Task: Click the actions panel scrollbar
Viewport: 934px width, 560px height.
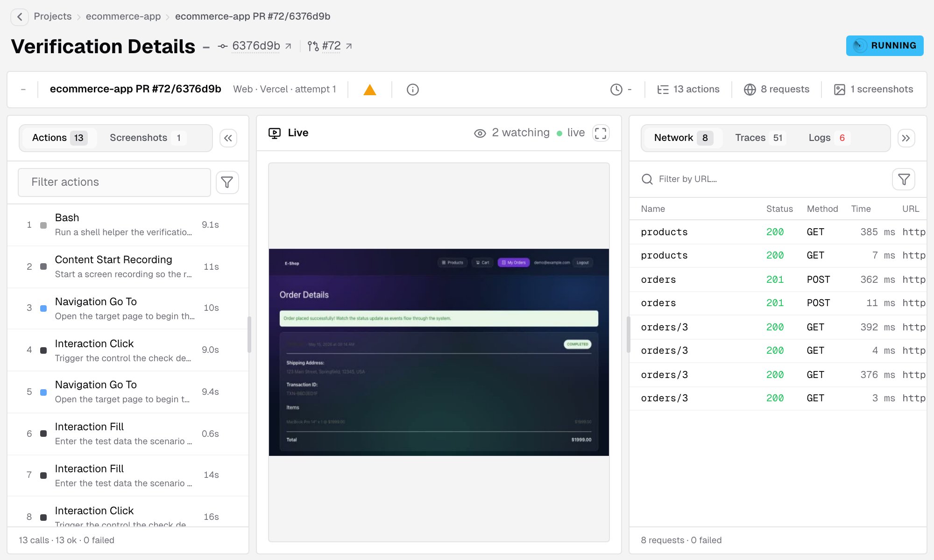Action: [249, 335]
